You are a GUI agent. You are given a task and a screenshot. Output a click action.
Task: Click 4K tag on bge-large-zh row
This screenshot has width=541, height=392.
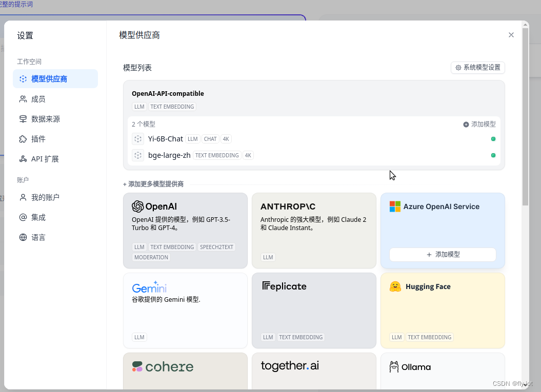pyautogui.click(x=248, y=155)
